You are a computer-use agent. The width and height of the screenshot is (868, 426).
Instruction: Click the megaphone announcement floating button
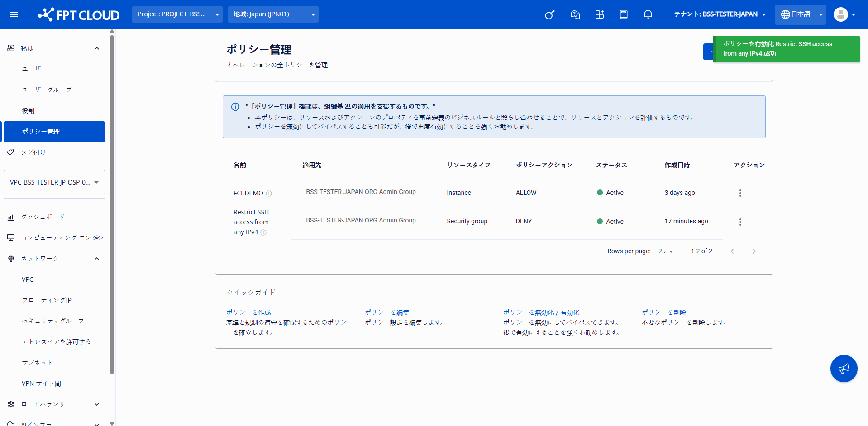pyautogui.click(x=844, y=369)
